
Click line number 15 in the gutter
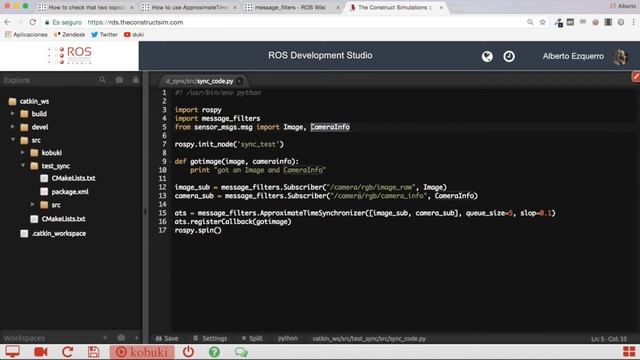[x=162, y=213]
